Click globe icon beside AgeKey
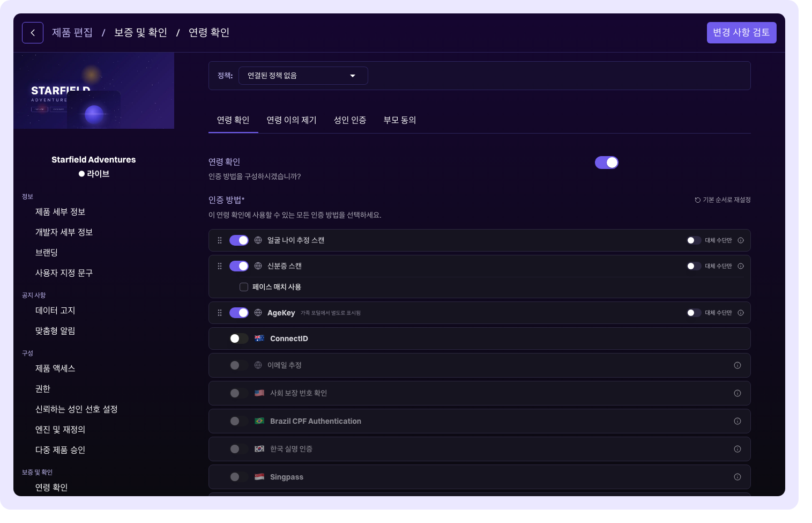The width and height of the screenshot is (812, 523). 258,313
